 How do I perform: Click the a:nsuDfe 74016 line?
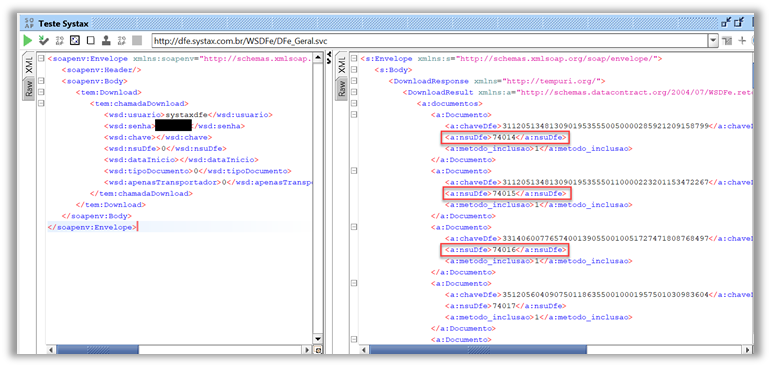506,250
